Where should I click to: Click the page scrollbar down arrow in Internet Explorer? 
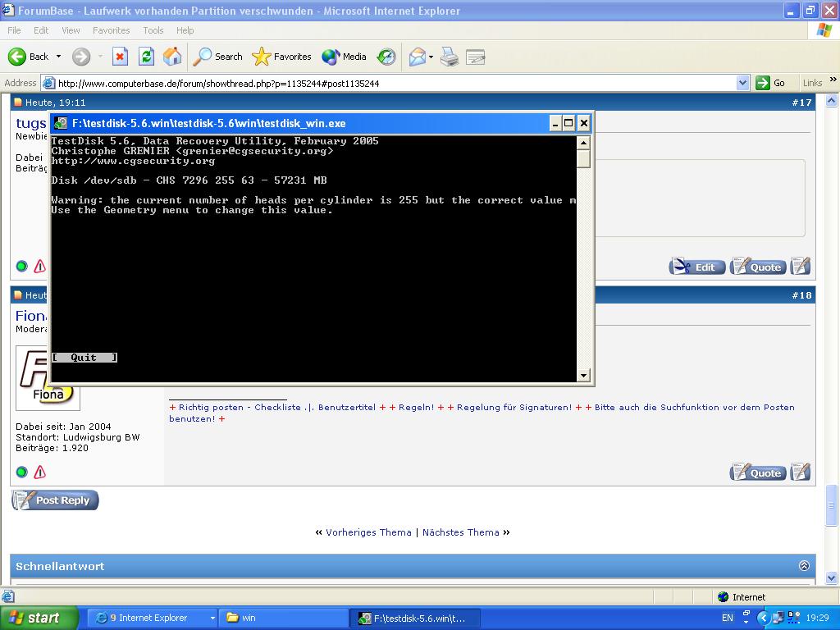pos(832,577)
